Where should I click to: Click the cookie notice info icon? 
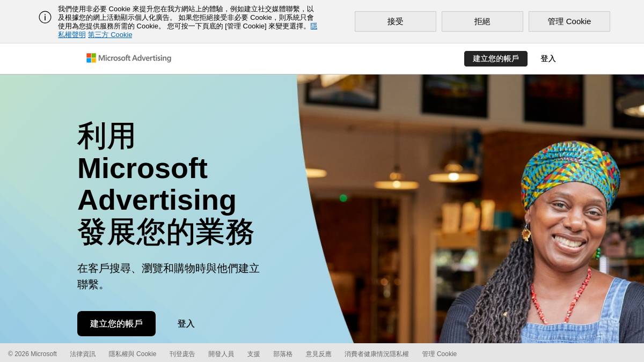coord(45,17)
